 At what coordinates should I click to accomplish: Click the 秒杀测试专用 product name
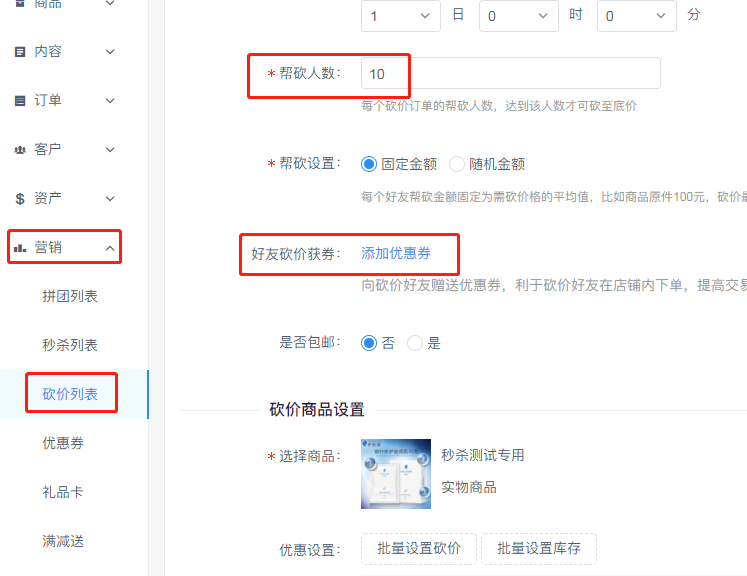[483, 455]
